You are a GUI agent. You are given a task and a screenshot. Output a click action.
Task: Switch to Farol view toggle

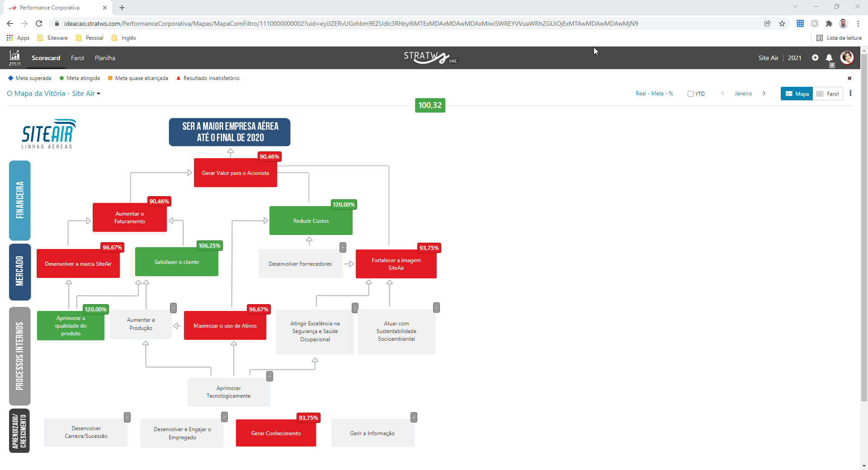(x=828, y=94)
